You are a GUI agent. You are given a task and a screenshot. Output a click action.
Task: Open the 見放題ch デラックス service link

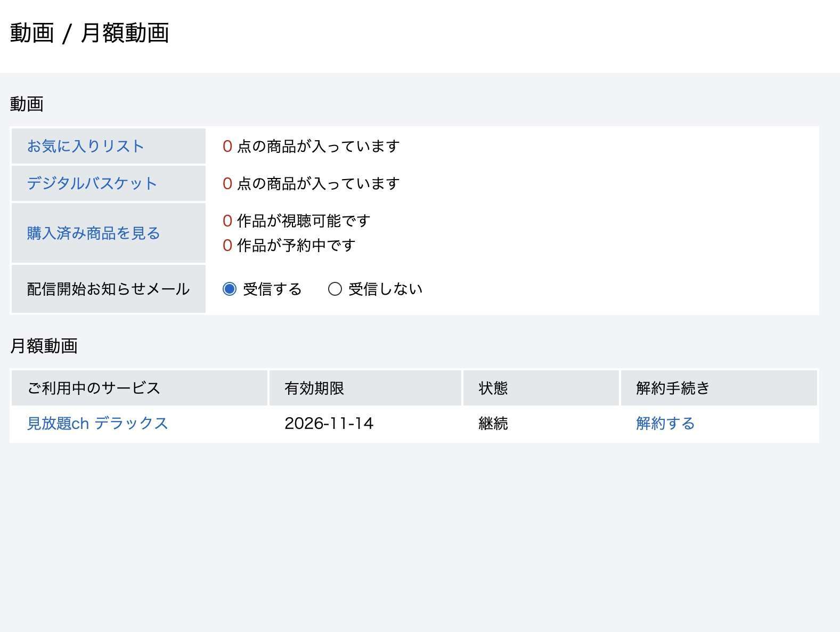98,423
